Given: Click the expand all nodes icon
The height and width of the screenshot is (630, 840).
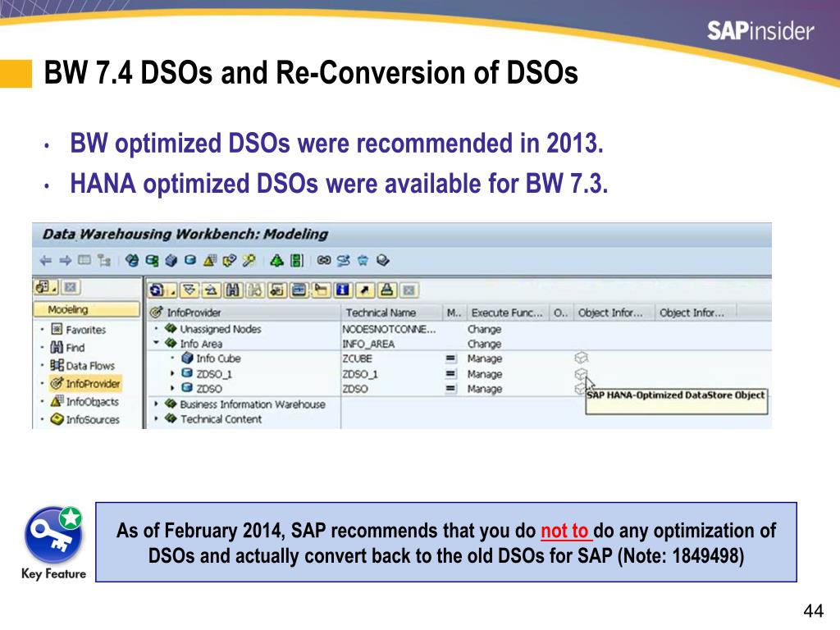Looking at the screenshot, I should [189, 290].
